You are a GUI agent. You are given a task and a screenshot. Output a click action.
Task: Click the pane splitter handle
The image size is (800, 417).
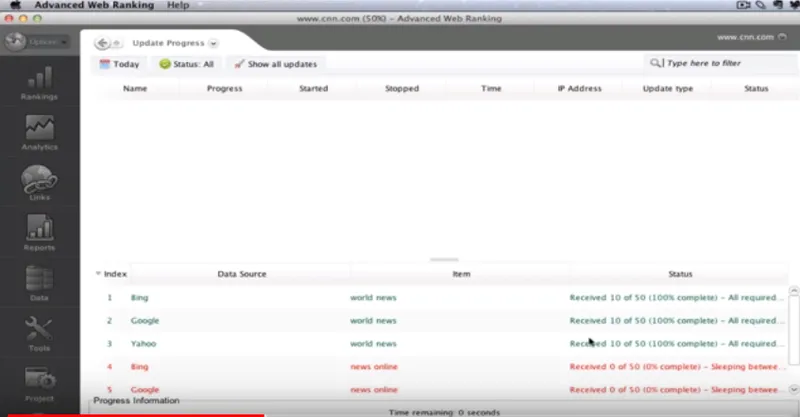click(444, 259)
